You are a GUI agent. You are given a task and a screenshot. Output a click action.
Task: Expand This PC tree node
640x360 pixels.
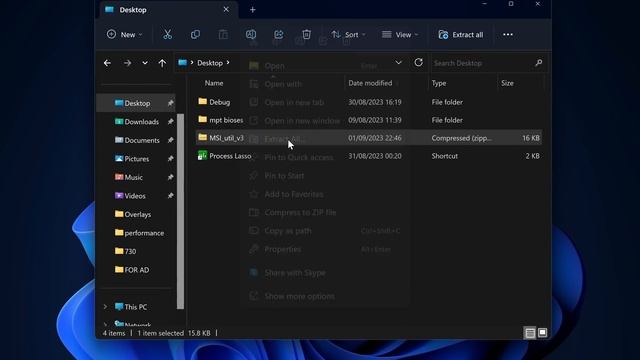click(x=105, y=307)
